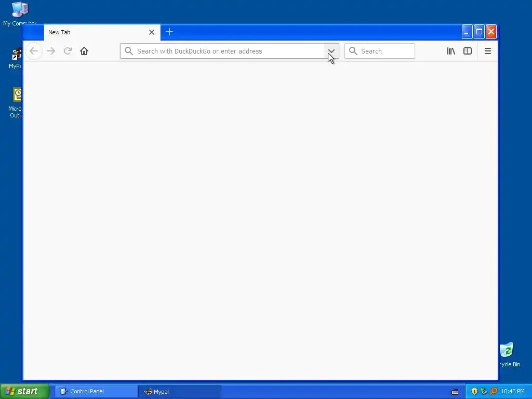Click the yellow security shield tray icon

click(x=474, y=392)
